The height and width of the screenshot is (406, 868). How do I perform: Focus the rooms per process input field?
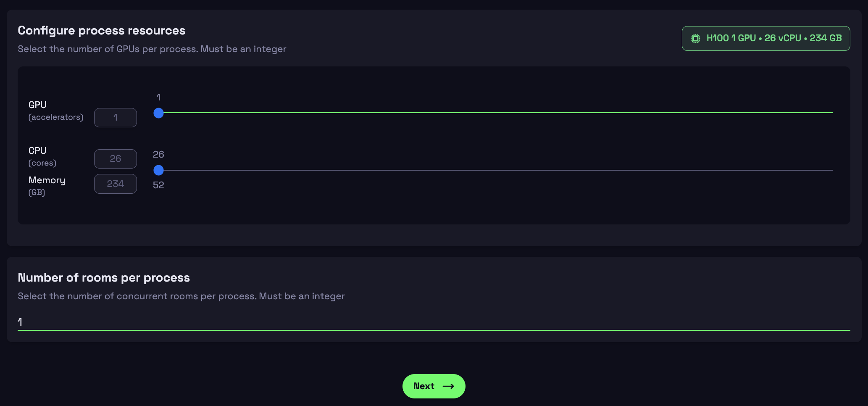point(434,322)
